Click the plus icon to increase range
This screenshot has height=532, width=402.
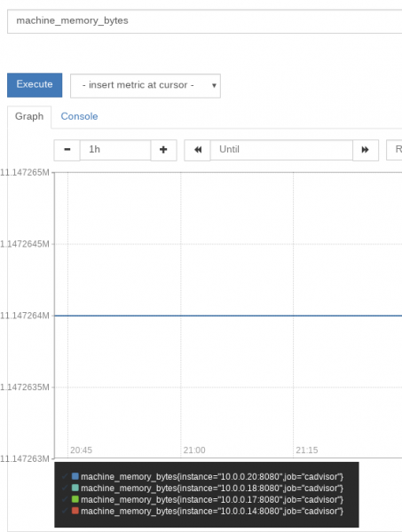point(163,150)
